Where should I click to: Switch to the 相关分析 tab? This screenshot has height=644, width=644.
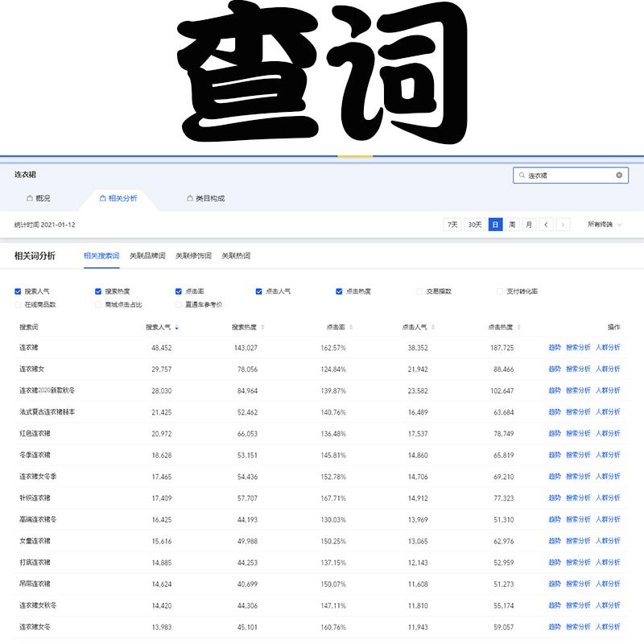point(118,198)
